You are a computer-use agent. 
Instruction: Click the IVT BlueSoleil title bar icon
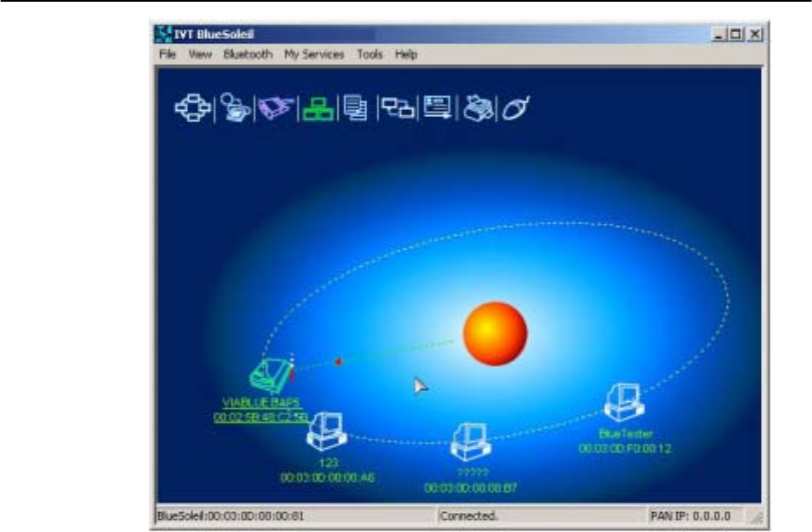[164, 34]
